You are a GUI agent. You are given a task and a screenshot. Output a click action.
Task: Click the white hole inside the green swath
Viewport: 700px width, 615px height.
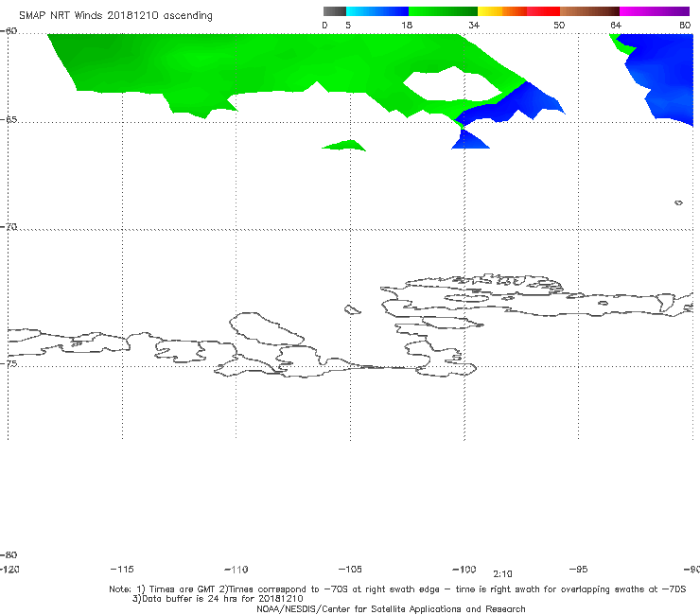click(453, 84)
